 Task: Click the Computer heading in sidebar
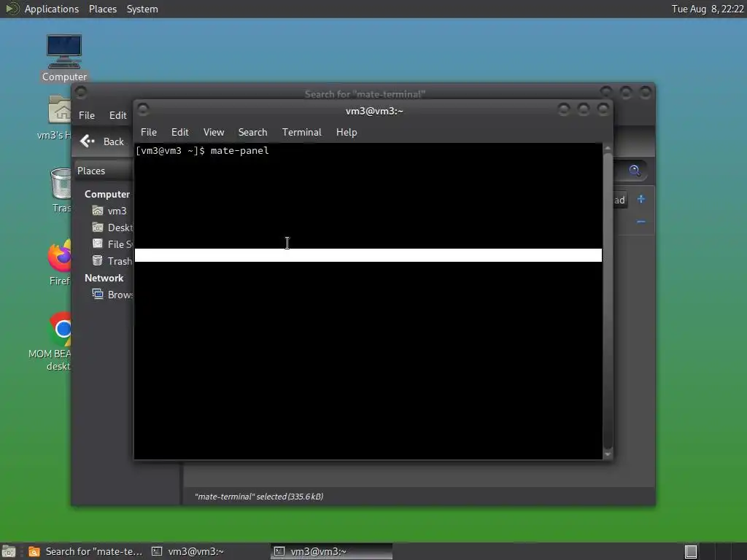coord(107,194)
